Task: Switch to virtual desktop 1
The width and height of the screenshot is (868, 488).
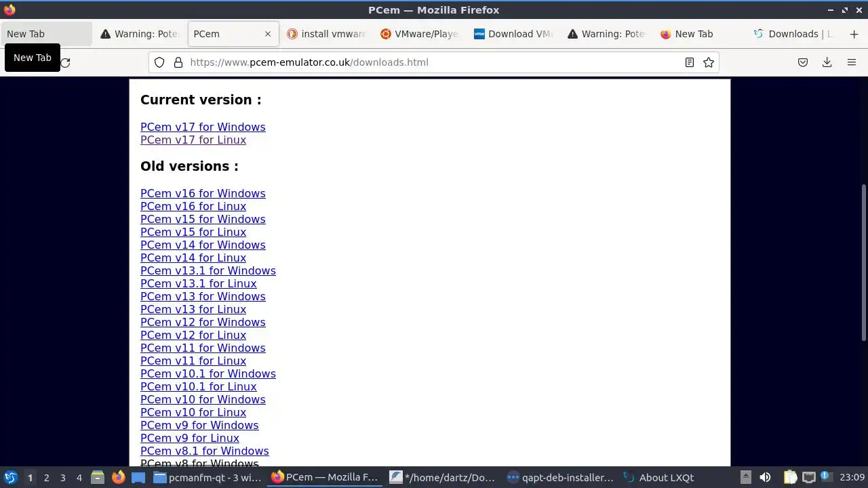Action: click(30, 477)
